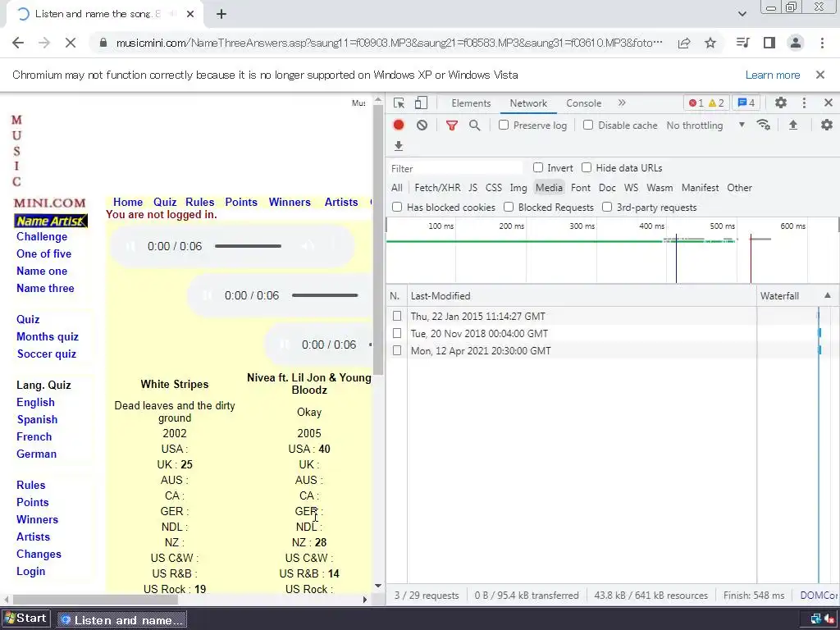The width and height of the screenshot is (840, 630).
Task: Sort by the Waterfall column arrow
Action: [827, 295]
